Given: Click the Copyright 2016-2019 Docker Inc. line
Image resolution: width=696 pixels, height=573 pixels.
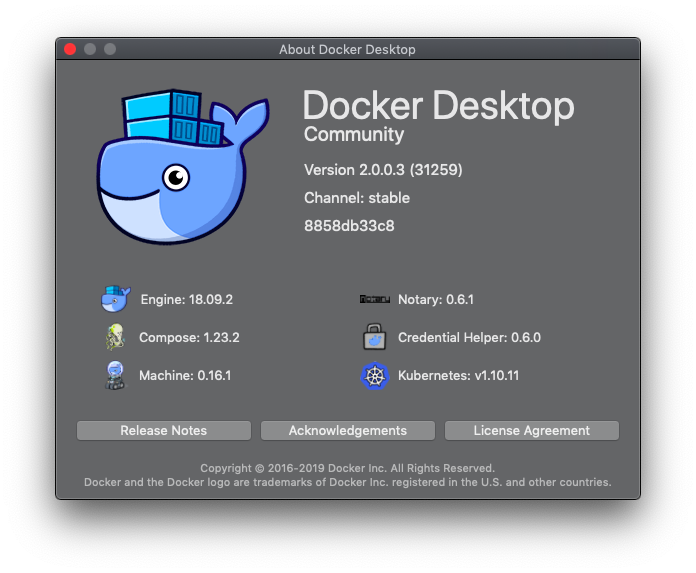Looking at the screenshot, I should [x=348, y=468].
